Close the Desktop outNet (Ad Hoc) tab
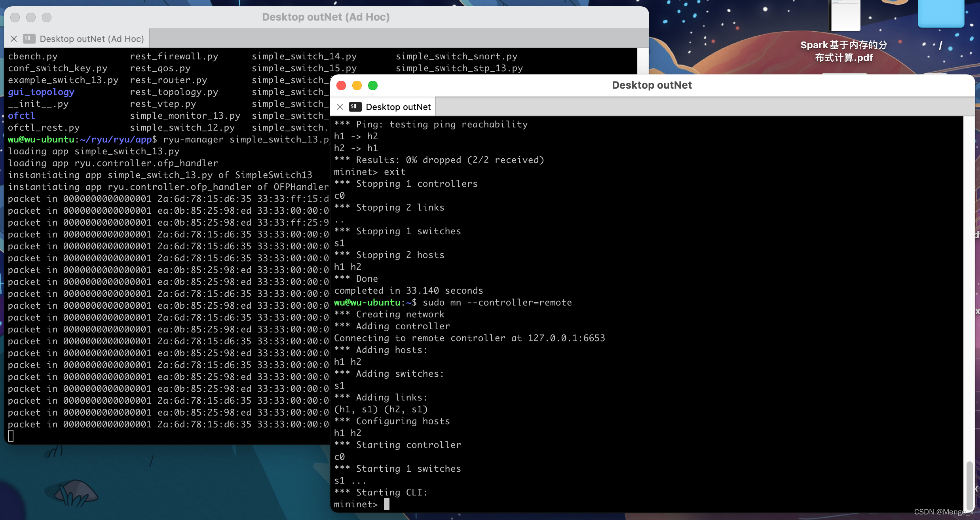This screenshot has height=520, width=980. click(14, 38)
